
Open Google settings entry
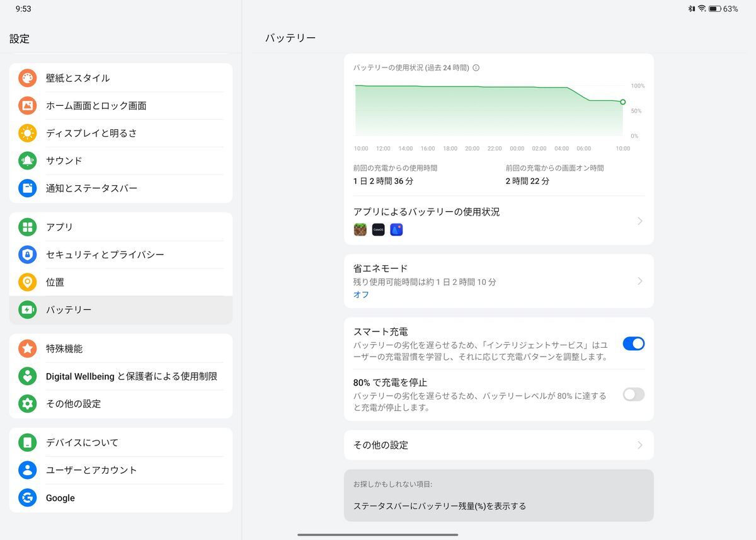coord(121,498)
